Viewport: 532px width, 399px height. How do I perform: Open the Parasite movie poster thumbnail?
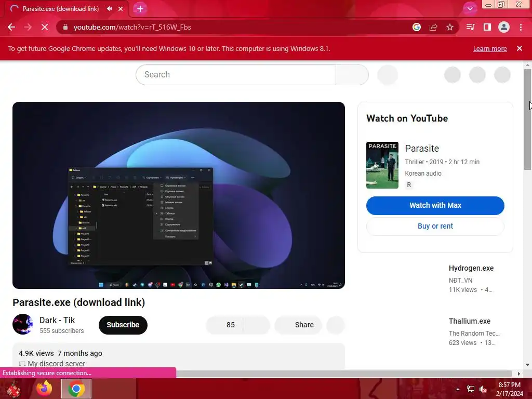pos(382,165)
